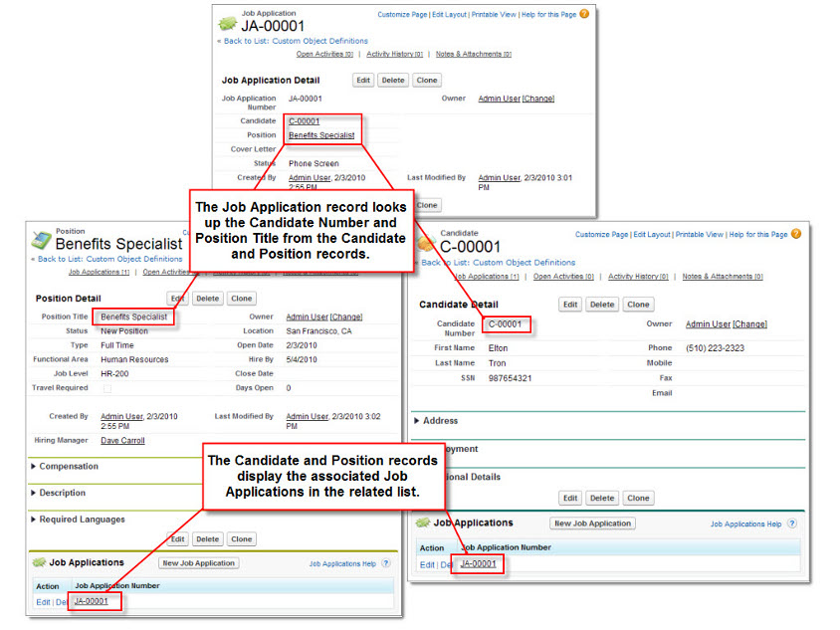Edit JA-00001 row in Candidate related list
This screenshot has width=840, height=630.
click(x=427, y=564)
